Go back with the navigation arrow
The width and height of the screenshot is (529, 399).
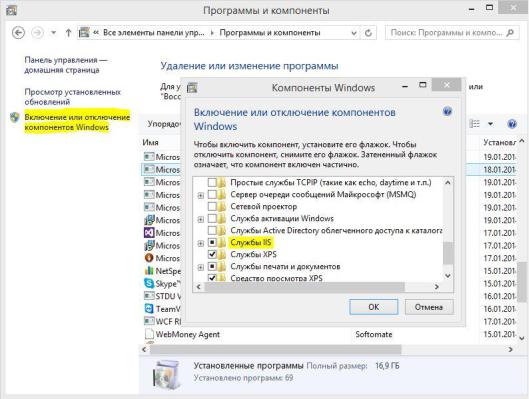tap(18, 33)
